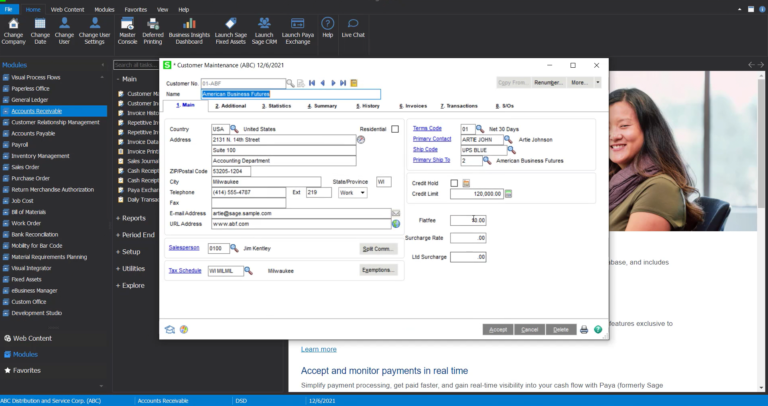Launch Sage CRM from the ribbon
Viewport: 768px width, 406px height.
click(263, 30)
